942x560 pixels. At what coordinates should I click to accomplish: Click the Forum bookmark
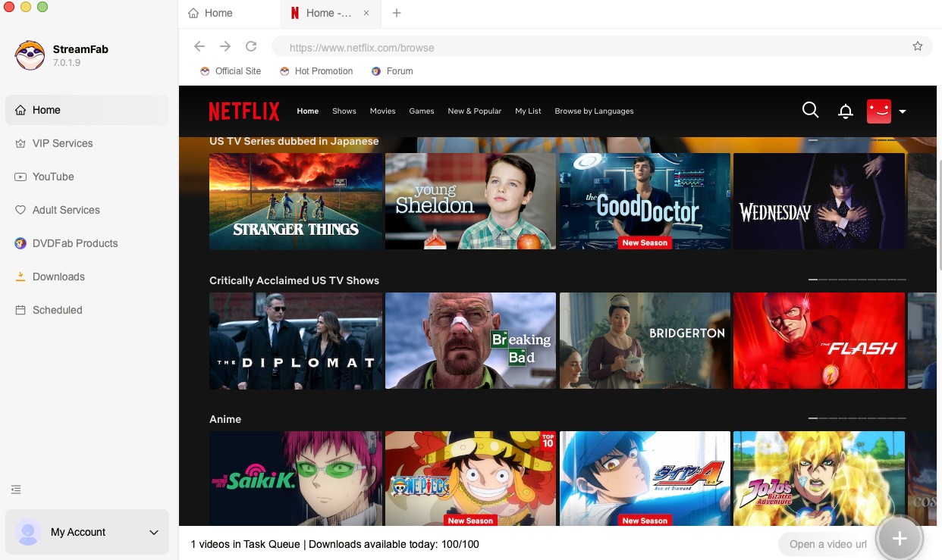[x=392, y=71]
